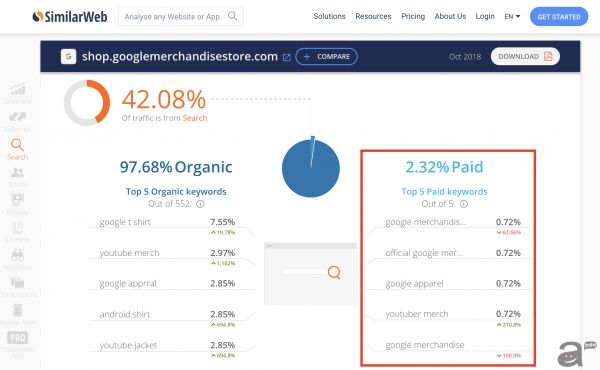Image resolution: width=600 pixels, height=370 pixels.
Task: Click the "youtuber merch" paid keyword
Action: coord(417,314)
